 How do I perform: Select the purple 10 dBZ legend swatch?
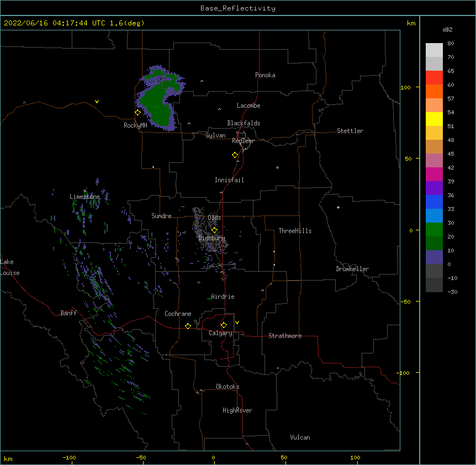click(x=434, y=257)
